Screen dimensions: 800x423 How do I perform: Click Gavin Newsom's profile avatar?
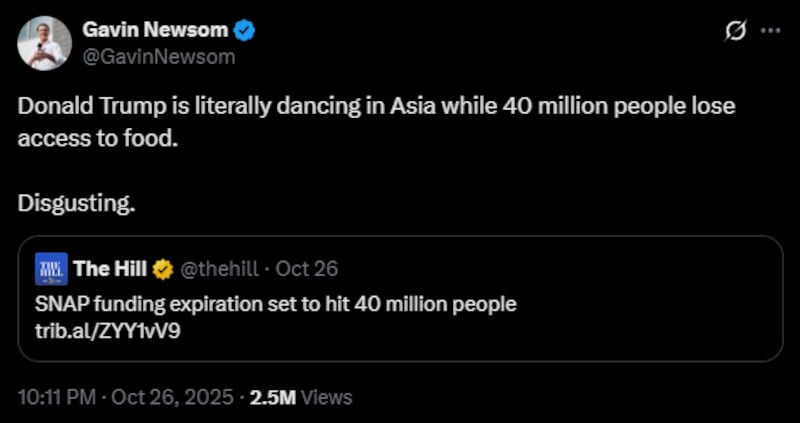44,43
